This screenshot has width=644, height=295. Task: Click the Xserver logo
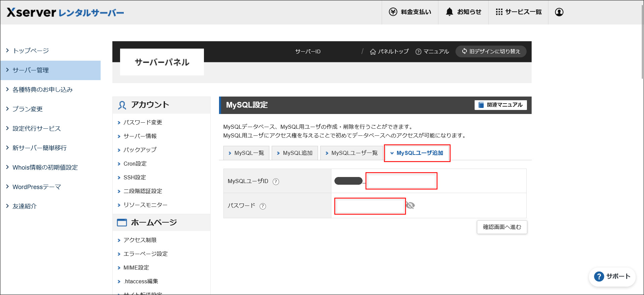click(x=65, y=12)
